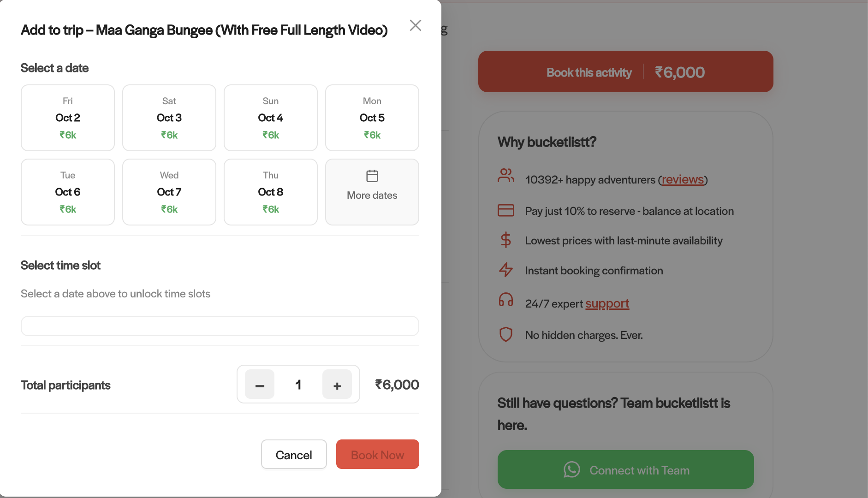Click the participant count value 1

pyautogui.click(x=298, y=385)
